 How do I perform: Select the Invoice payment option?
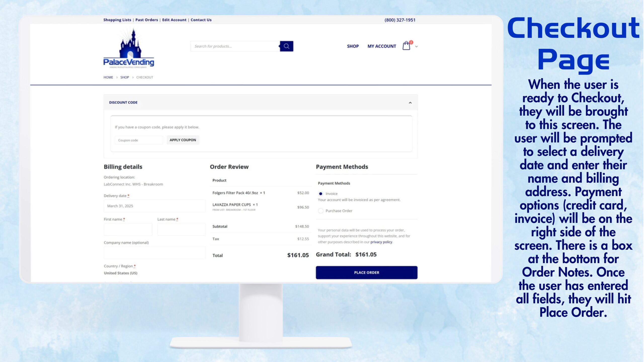pos(320,194)
